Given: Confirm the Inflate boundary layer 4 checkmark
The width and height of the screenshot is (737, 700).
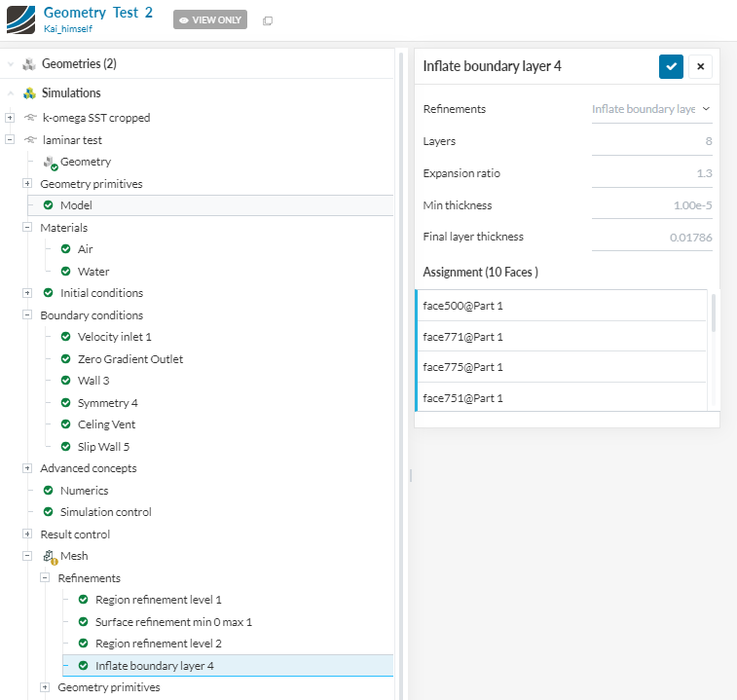Looking at the screenshot, I should click(671, 66).
